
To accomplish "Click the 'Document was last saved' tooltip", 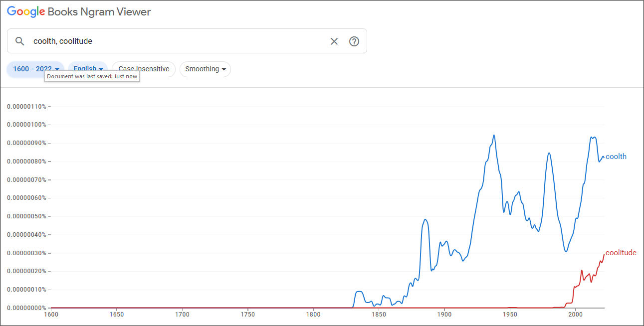I will [92, 77].
